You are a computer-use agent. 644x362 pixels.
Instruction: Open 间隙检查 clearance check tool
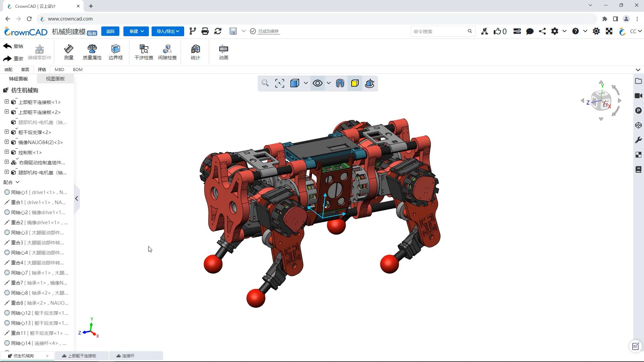[x=167, y=52]
